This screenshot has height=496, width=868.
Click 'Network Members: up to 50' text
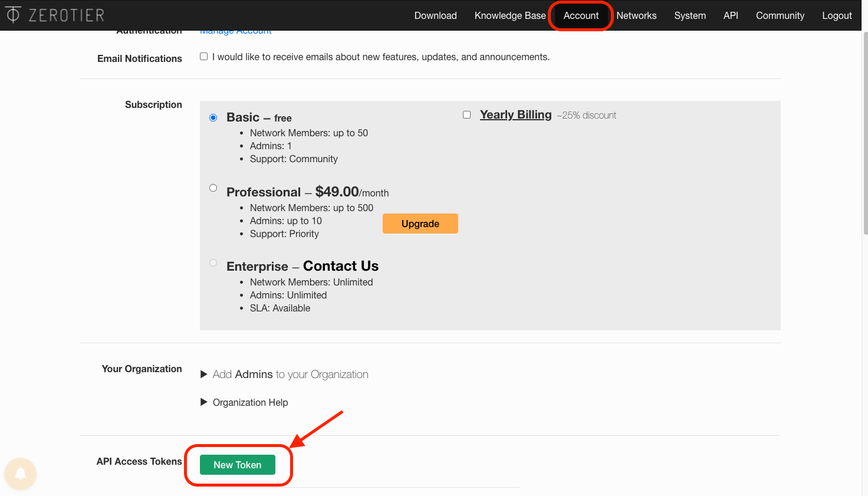point(309,133)
